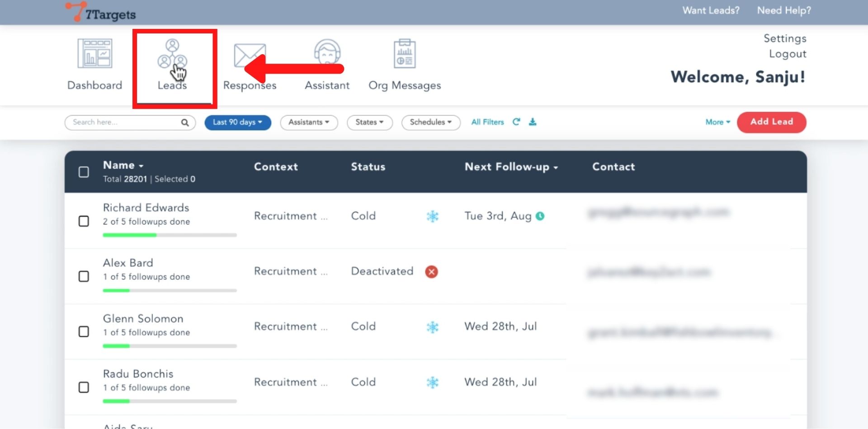The height and width of the screenshot is (429, 868).
Task: Expand the Last 90 days dropdown
Action: tap(237, 122)
